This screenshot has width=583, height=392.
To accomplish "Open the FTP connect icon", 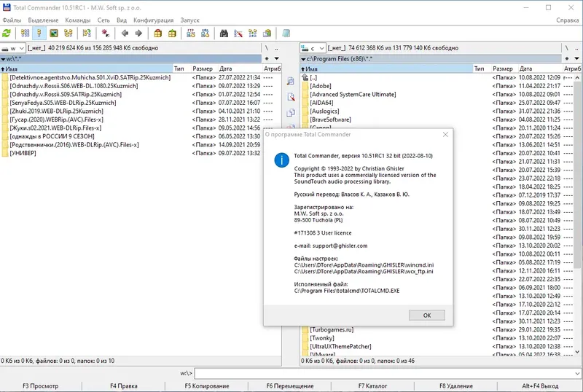I will point(191,33).
